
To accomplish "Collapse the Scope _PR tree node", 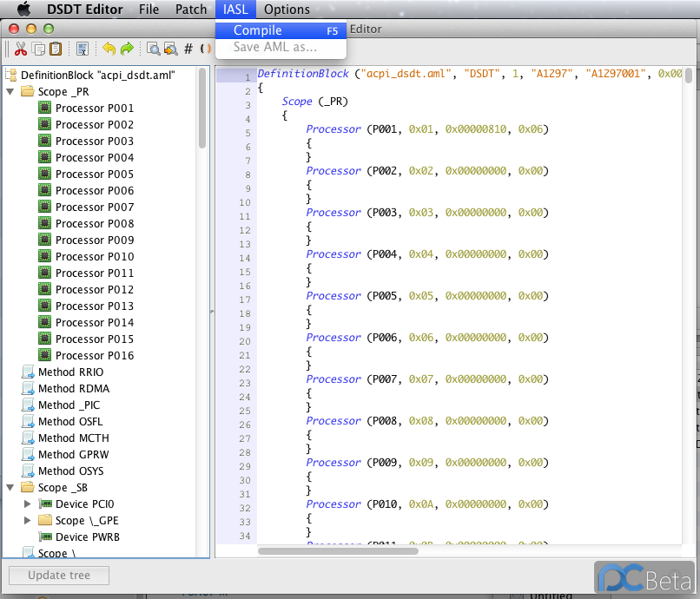I will coord(10,91).
